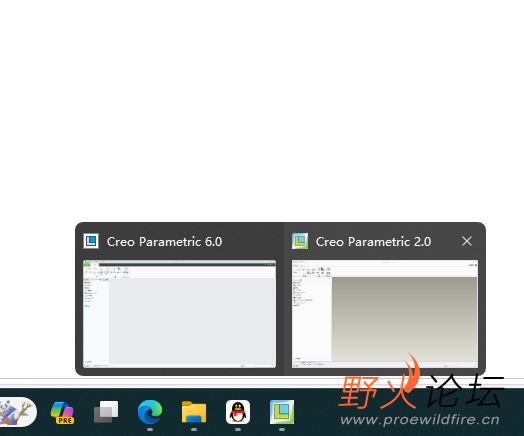Open Microsoft Edge browser from taskbar
Image resolution: width=524 pixels, height=436 pixels.
click(x=150, y=412)
